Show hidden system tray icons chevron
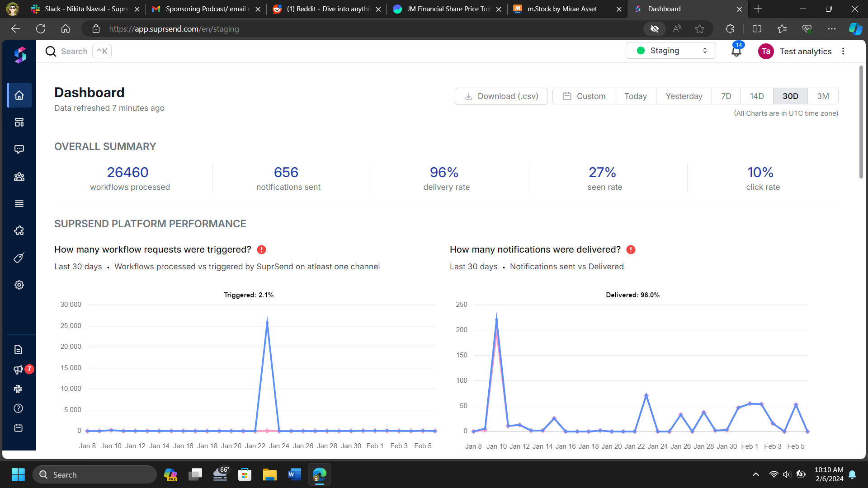868x488 pixels. click(x=755, y=474)
